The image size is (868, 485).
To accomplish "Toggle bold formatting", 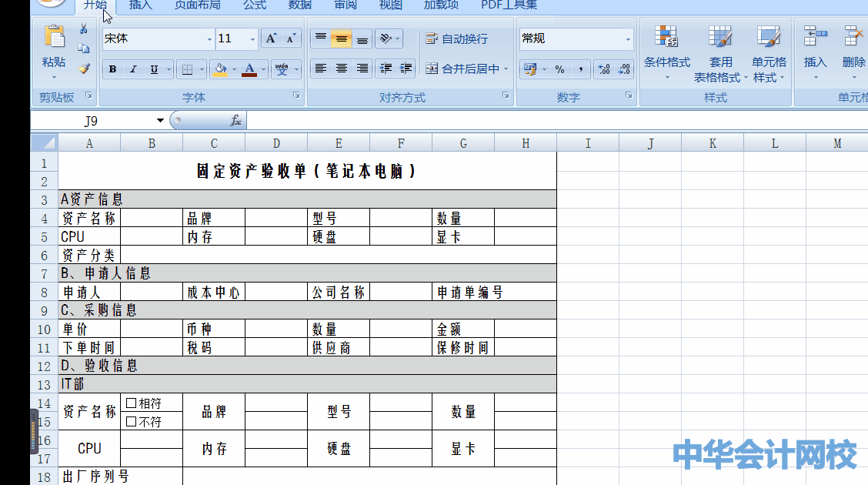I will 113,69.
